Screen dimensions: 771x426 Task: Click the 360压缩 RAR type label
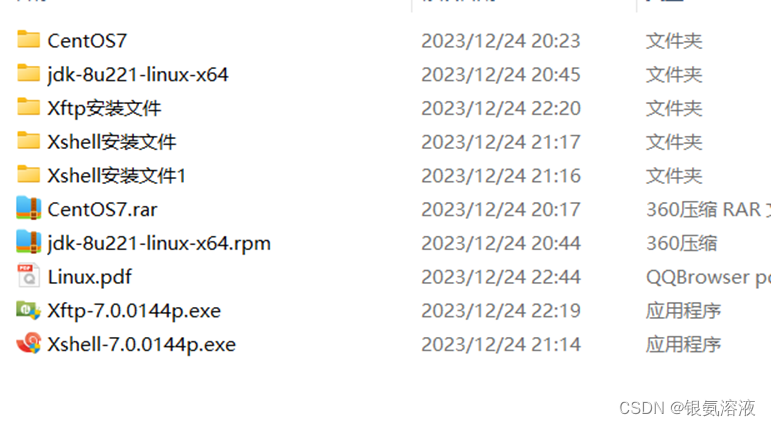(x=708, y=210)
